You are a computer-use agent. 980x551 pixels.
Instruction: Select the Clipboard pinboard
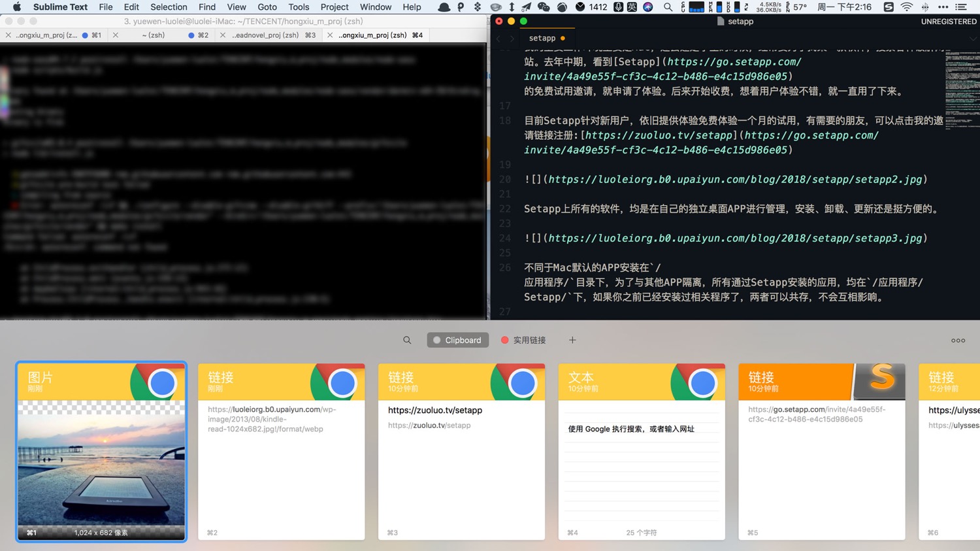tap(457, 340)
